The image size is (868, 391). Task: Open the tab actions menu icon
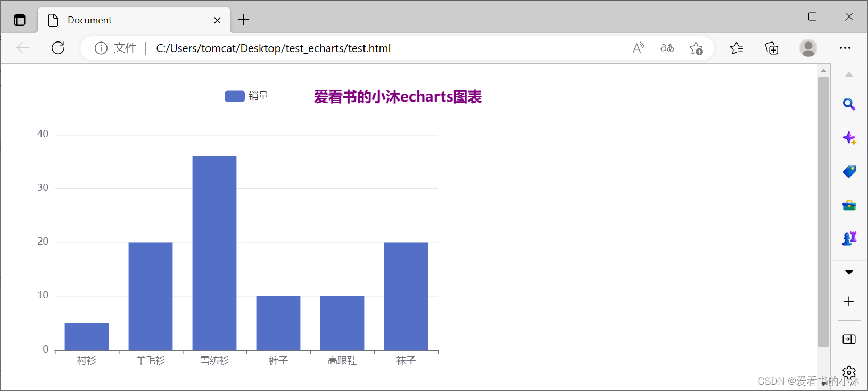[20, 20]
